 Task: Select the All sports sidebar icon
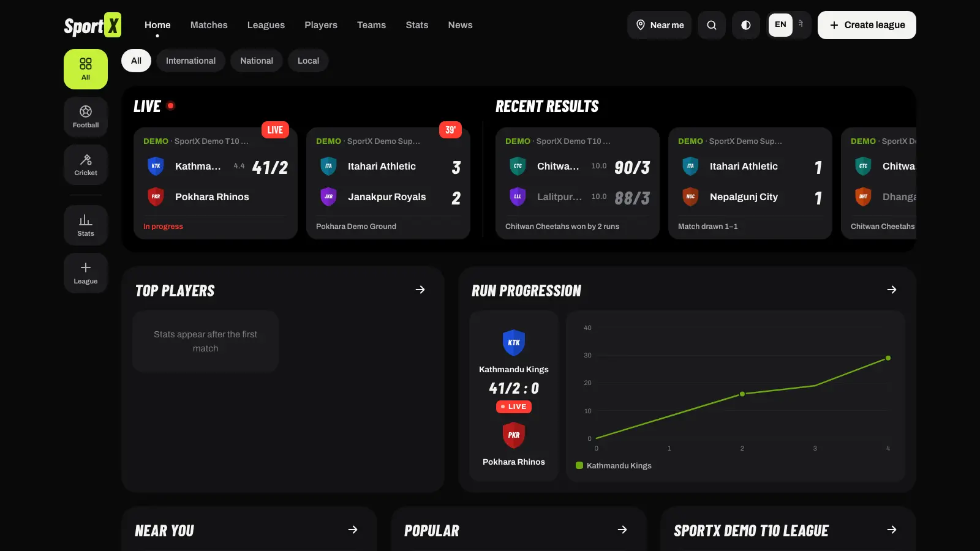(x=86, y=69)
